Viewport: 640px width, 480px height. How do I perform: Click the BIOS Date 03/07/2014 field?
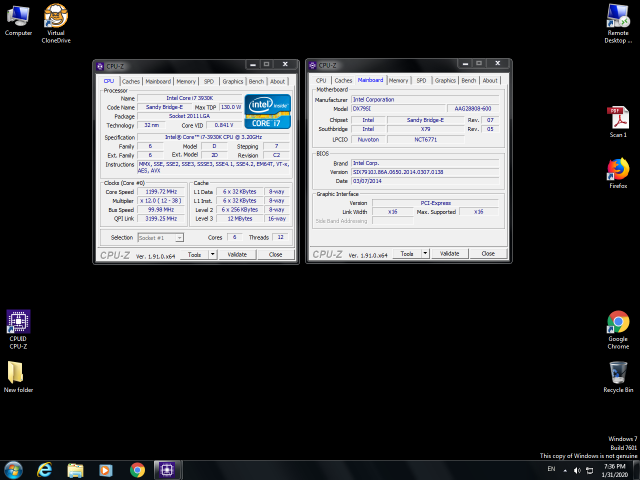tap(425, 181)
